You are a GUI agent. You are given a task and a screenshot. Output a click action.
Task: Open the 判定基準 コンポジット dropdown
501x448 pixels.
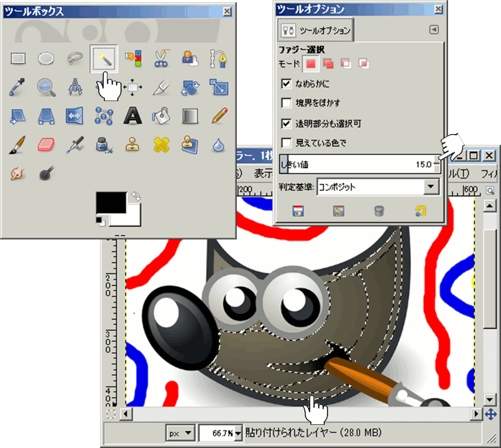(x=431, y=187)
